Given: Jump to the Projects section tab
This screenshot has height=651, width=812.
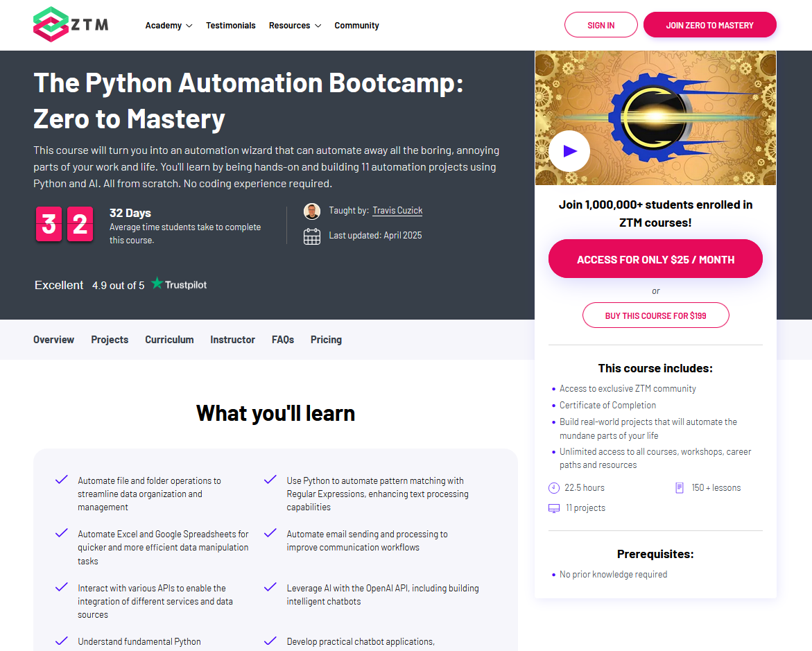Looking at the screenshot, I should [x=110, y=340].
